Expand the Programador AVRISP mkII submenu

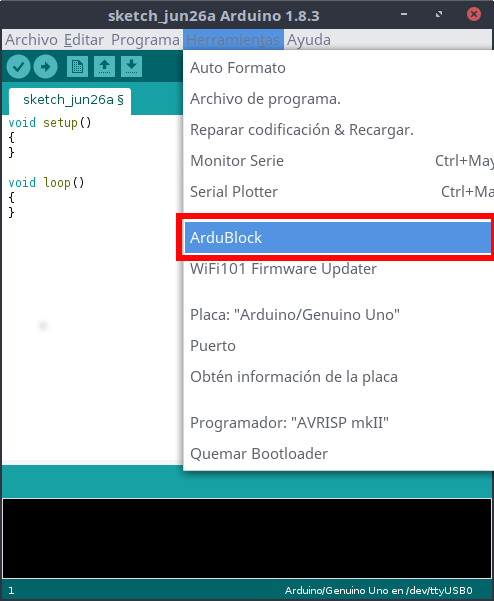coord(339,423)
